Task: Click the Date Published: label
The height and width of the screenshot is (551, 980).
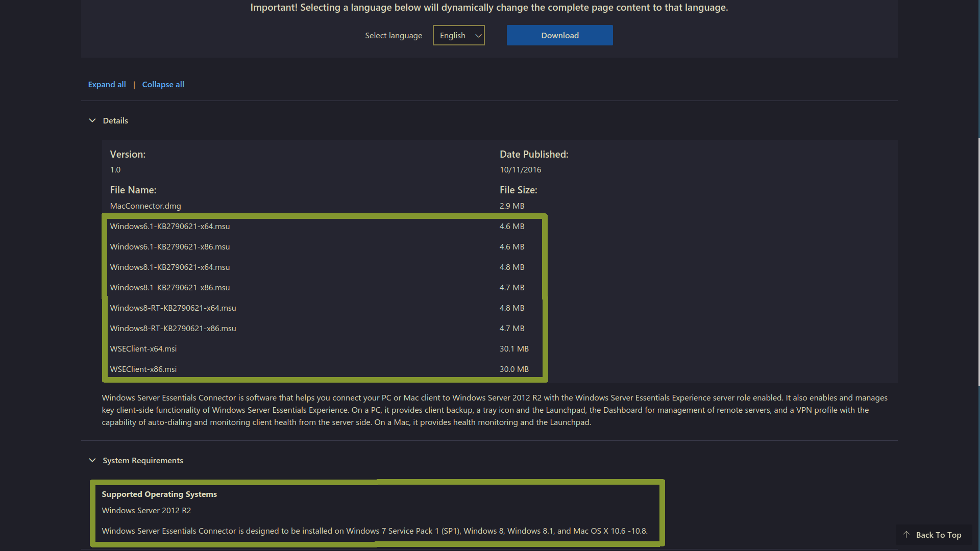Action: click(534, 154)
